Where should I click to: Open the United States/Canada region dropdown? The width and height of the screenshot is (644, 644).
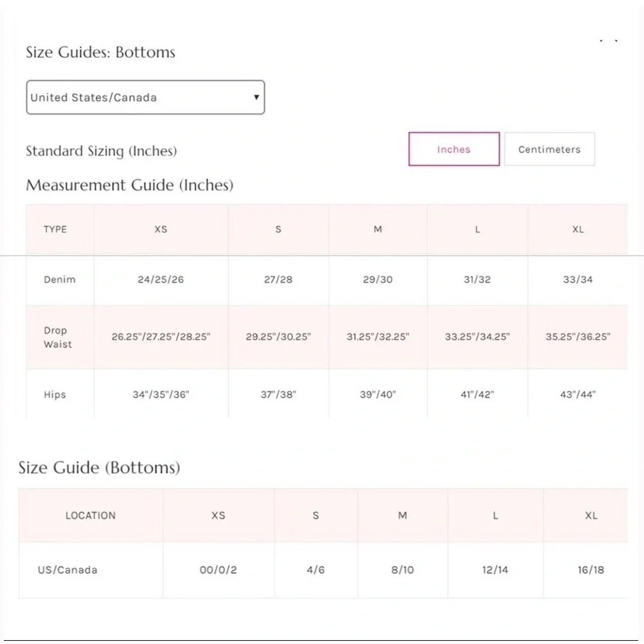tap(146, 97)
